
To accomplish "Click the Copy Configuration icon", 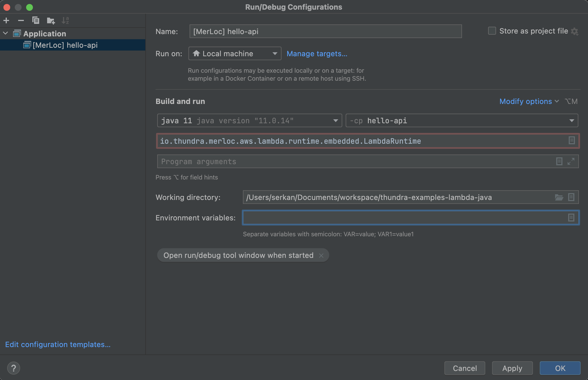I will [x=35, y=20].
